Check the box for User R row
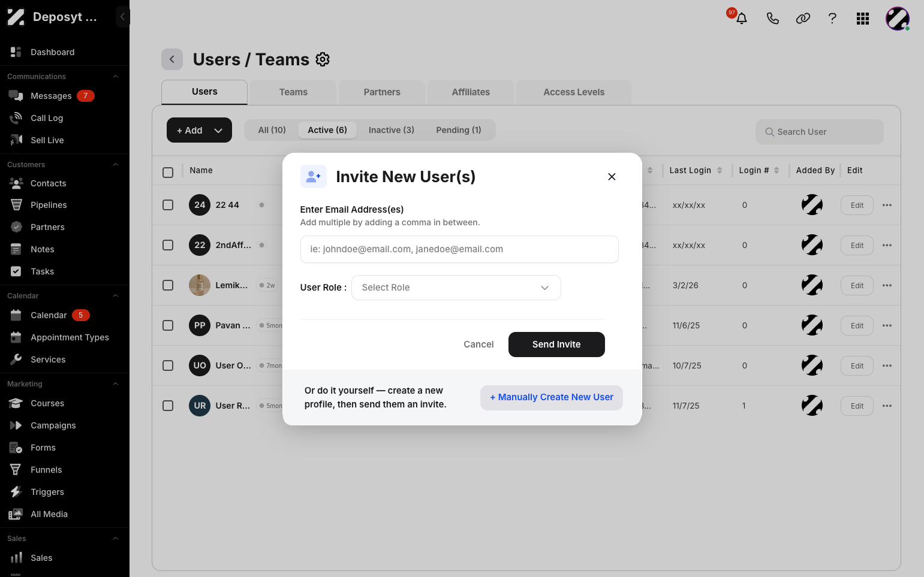The width and height of the screenshot is (924, 577). pyautogui.click(x=168, y=406)
